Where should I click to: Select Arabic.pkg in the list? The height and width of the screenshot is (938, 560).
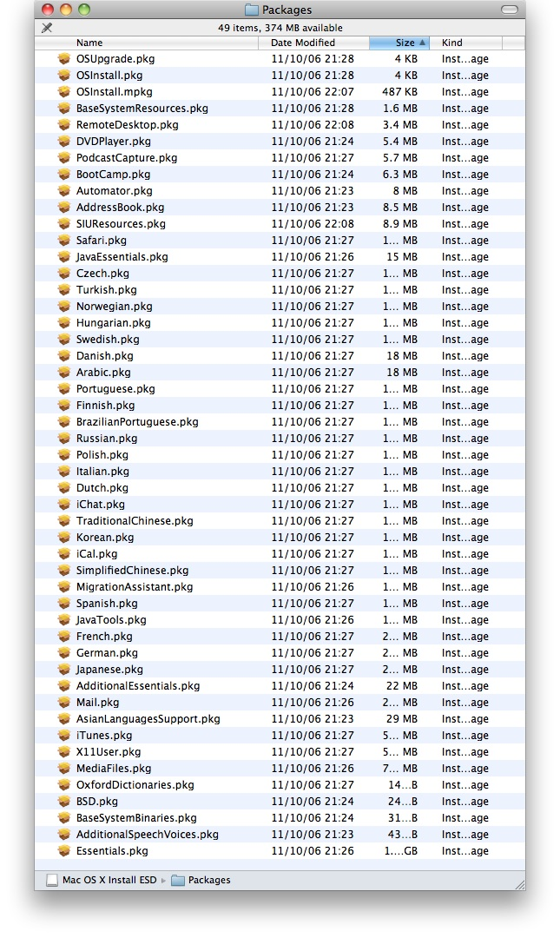click(x=103, y=372)
